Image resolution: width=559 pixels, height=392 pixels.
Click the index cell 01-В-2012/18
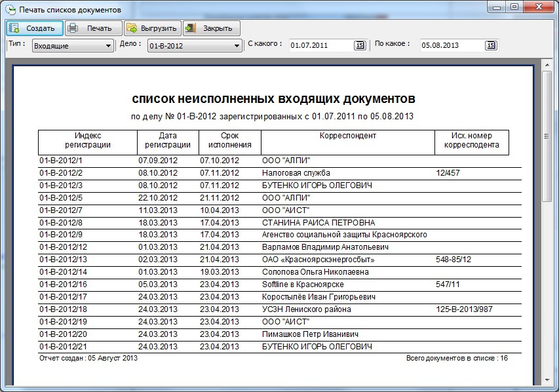(x=63, y=309)
